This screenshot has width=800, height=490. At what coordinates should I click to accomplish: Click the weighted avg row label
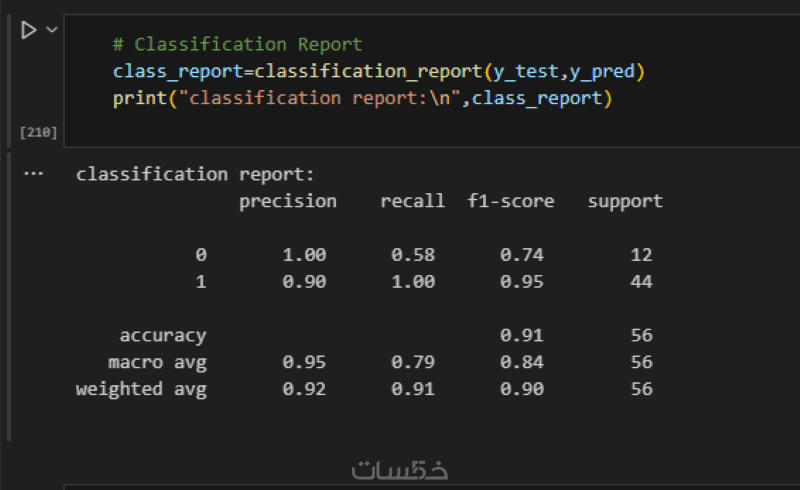(141, 389)
